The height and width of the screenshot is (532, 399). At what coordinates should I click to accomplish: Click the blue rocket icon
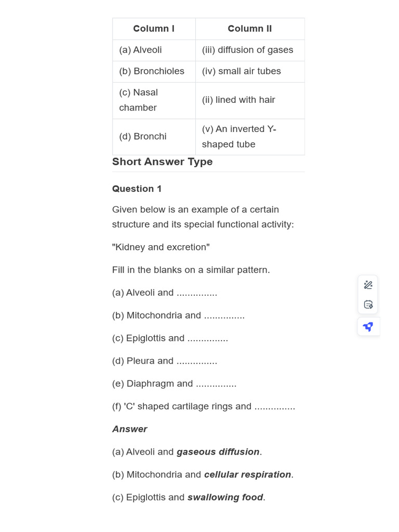pyautogui.click(x=368, y=327)
